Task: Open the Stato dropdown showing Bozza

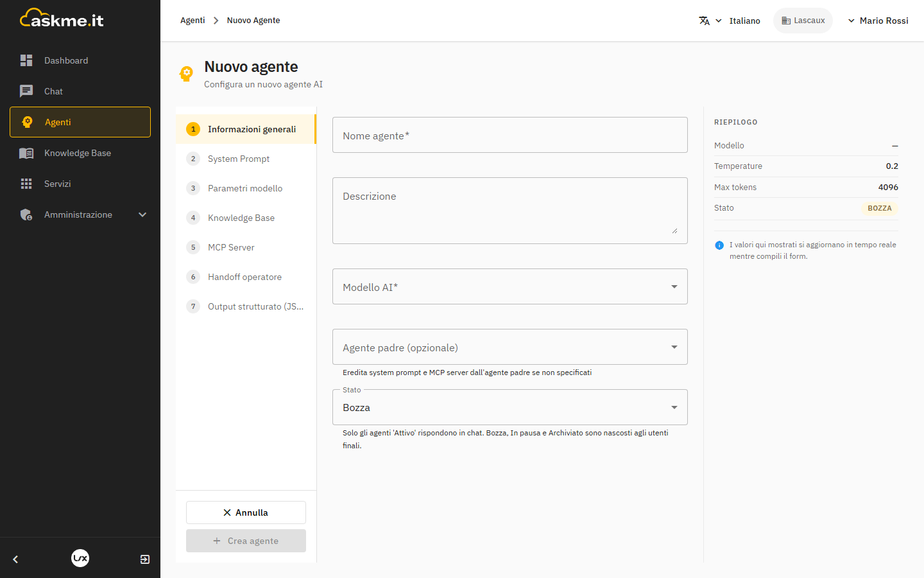Action: pos(509,407)
